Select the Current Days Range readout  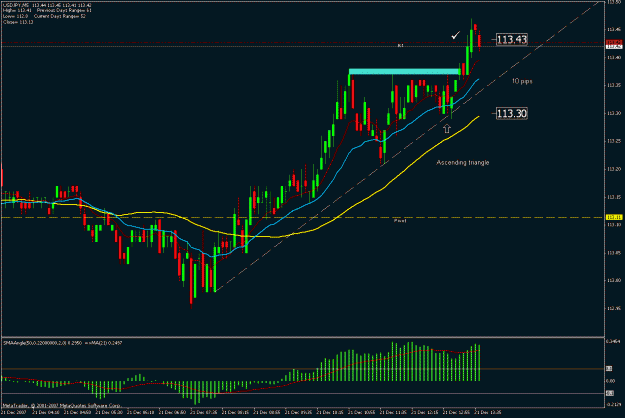60,16
